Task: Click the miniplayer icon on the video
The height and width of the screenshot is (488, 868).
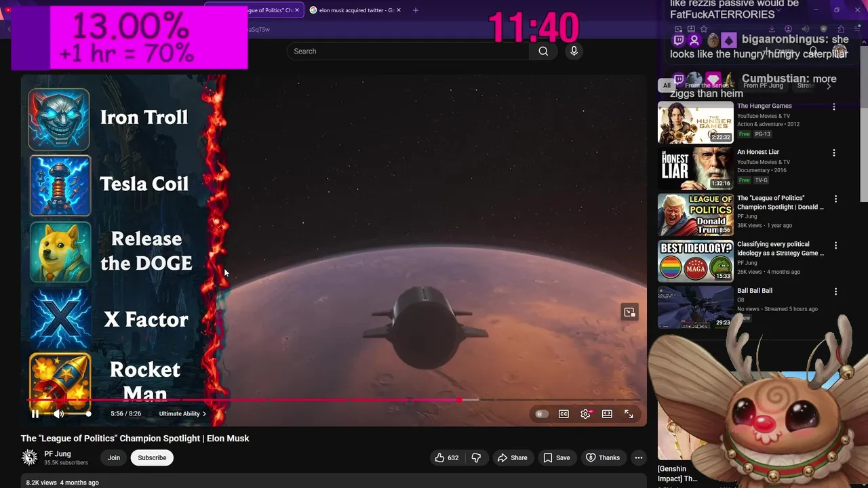Action: click(629, 312)
